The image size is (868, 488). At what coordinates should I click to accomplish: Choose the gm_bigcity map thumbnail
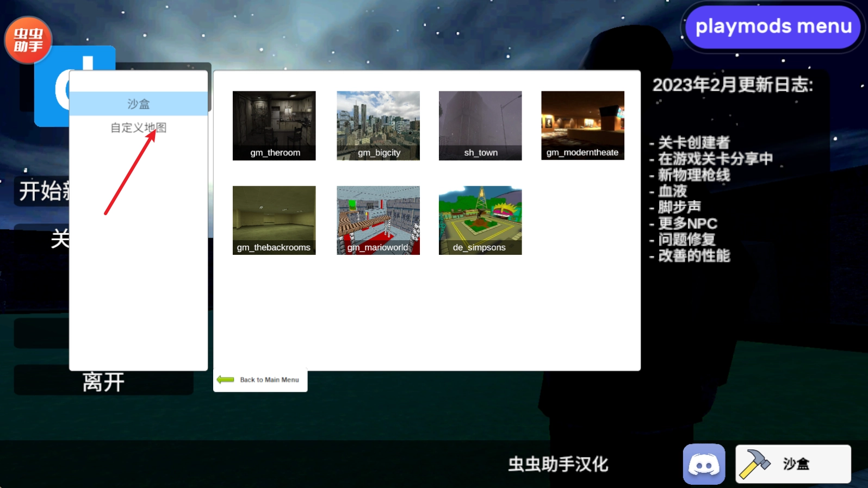click(x=378, y=126)
